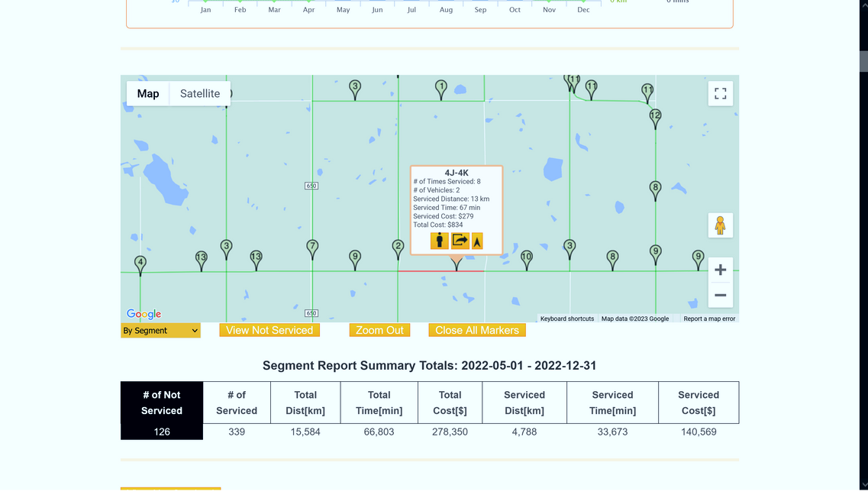Click the Zoom Out button
The height and width of the screenshot is (495, 868).
pos(379,330)
